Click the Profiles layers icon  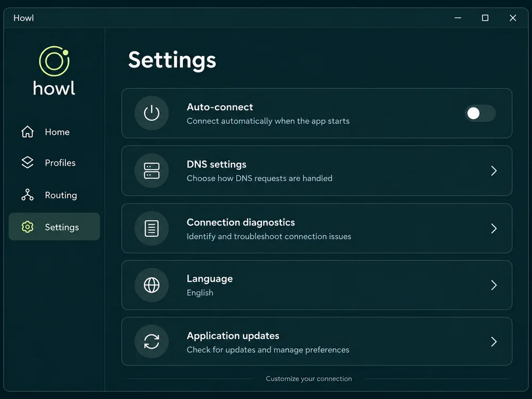[x=28, y=162]
